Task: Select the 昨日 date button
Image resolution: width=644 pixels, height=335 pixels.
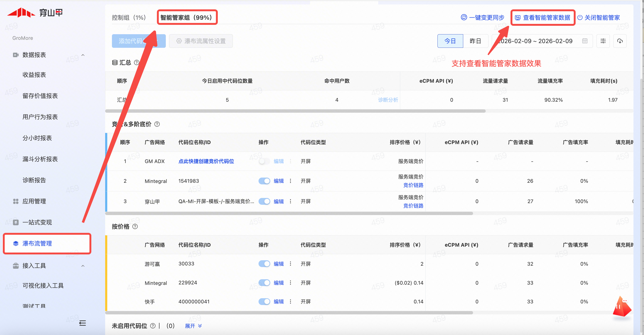Action: pos(475,41)
